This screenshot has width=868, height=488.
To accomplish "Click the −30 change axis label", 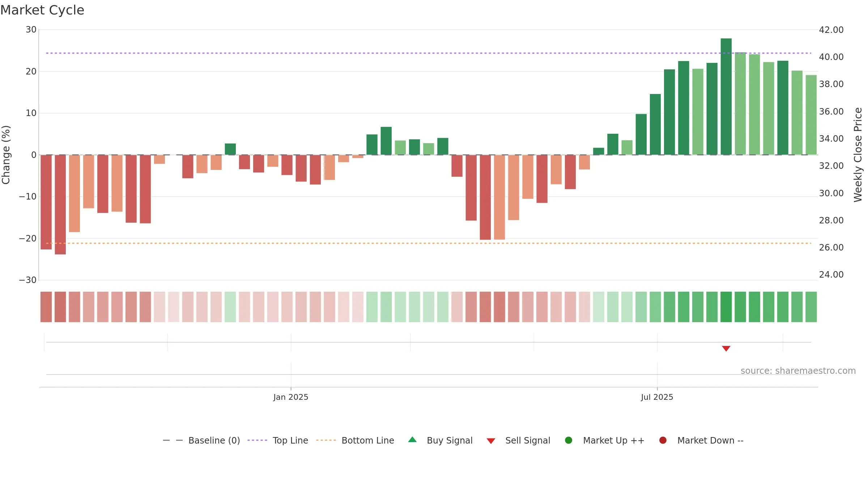I will coord(28,280).
